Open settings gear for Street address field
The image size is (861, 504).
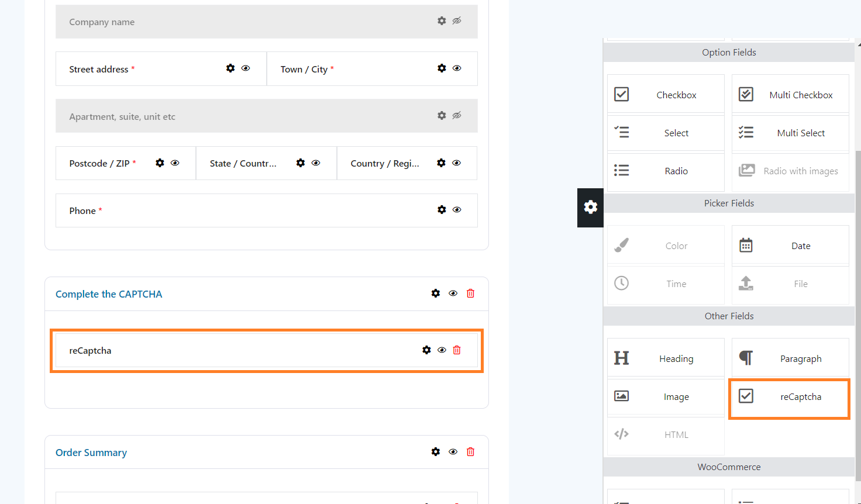tap(230, 68)
